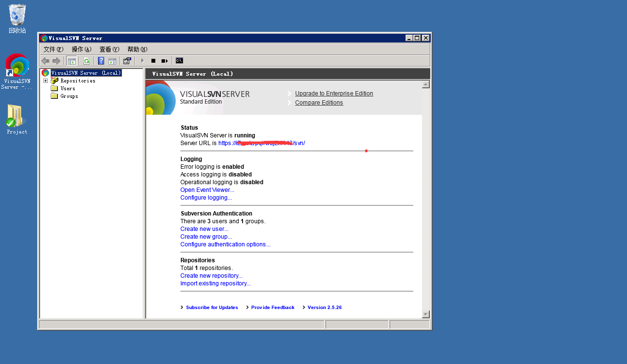
Task: Open Help via blue question mark icon
Action: pos(101,61)
